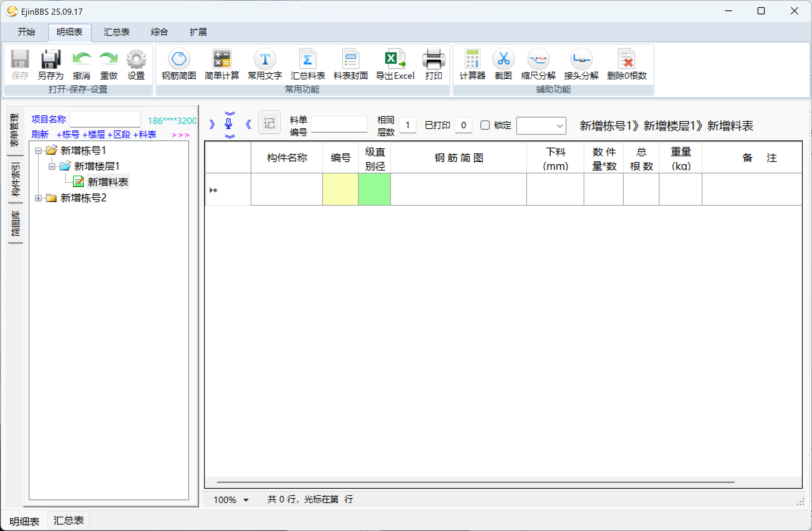Screen dimensions: 812x531
Task: Click 删除0根数 delete icon
Action: [x=627, y=59]
